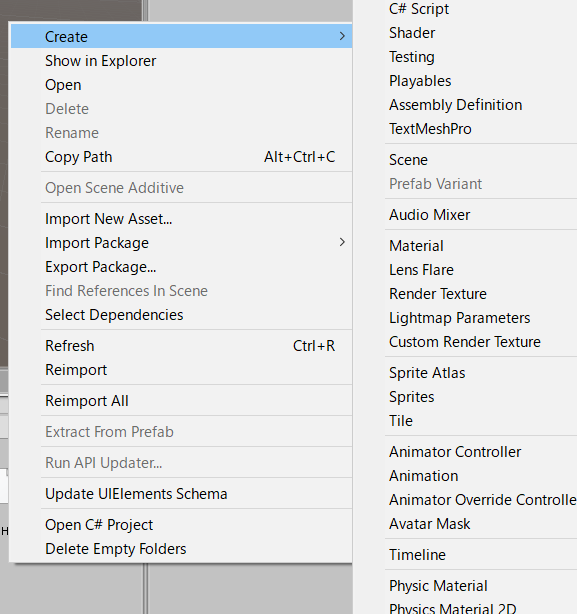Select Custom Render Texture
The height and width of the screenshot is (614, 577).
tap(465, 342)
